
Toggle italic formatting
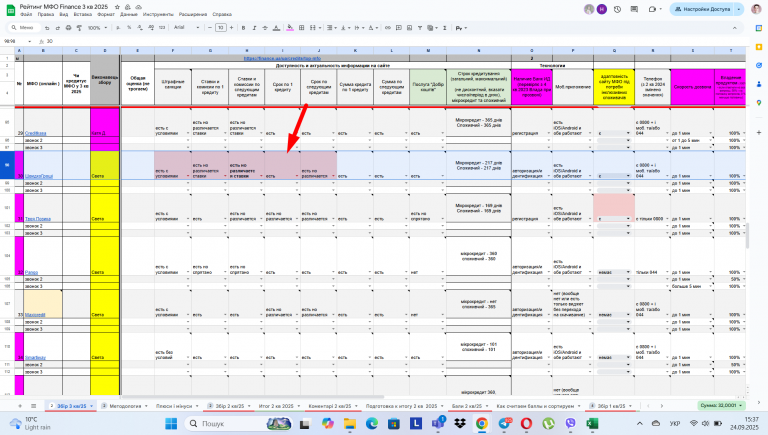254,28
